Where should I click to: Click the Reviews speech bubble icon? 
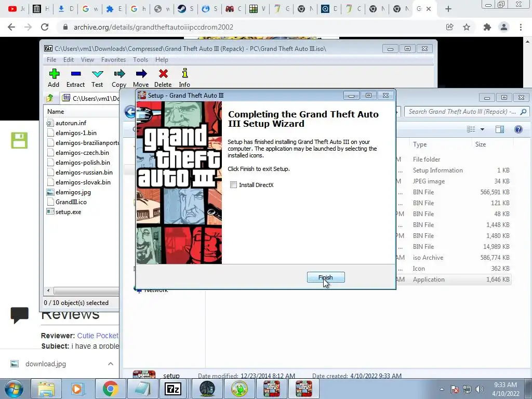19,315
